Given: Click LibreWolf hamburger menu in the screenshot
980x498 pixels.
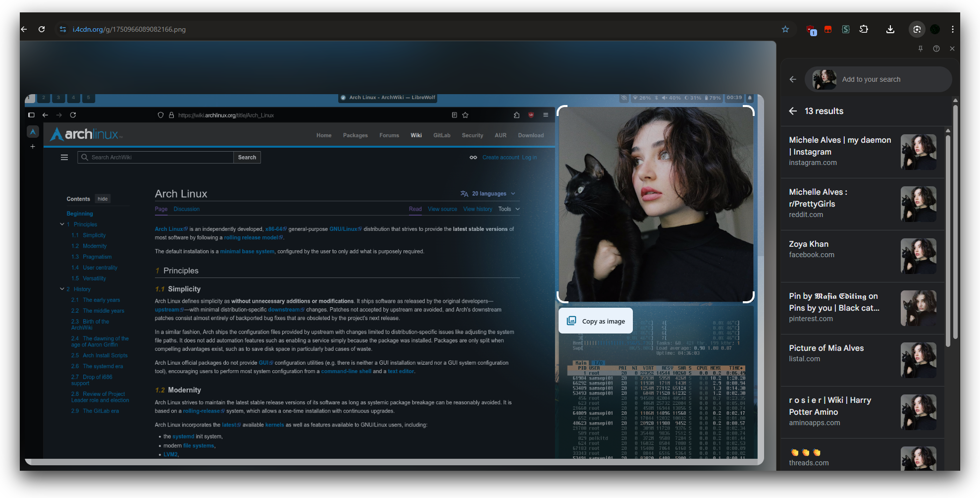Looking at the screenshot, I should point(546,115).
